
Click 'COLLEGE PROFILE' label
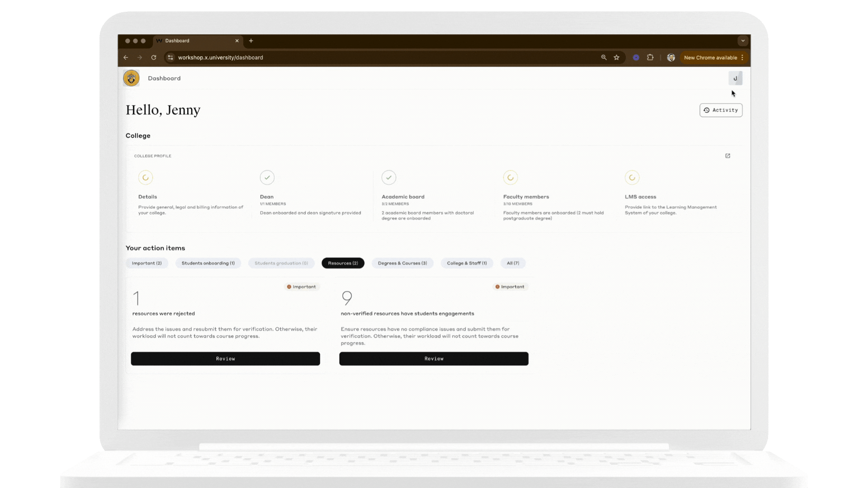153,156
